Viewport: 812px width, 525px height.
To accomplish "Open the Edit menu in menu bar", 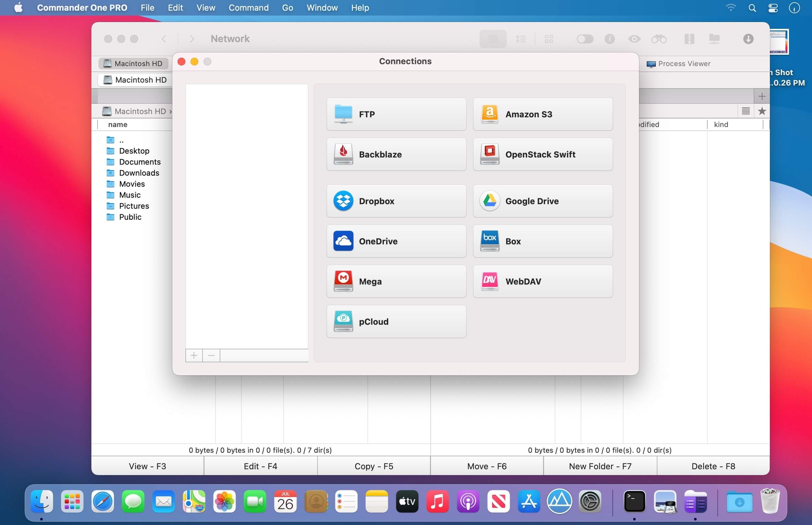I will point(175,7).
